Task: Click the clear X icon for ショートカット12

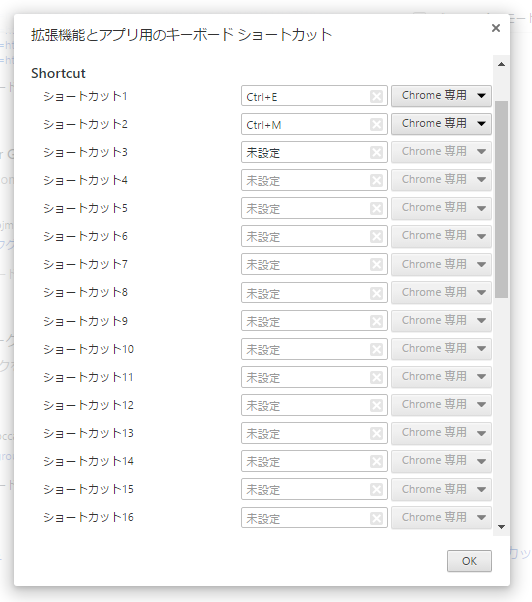Action: point(376,405)
